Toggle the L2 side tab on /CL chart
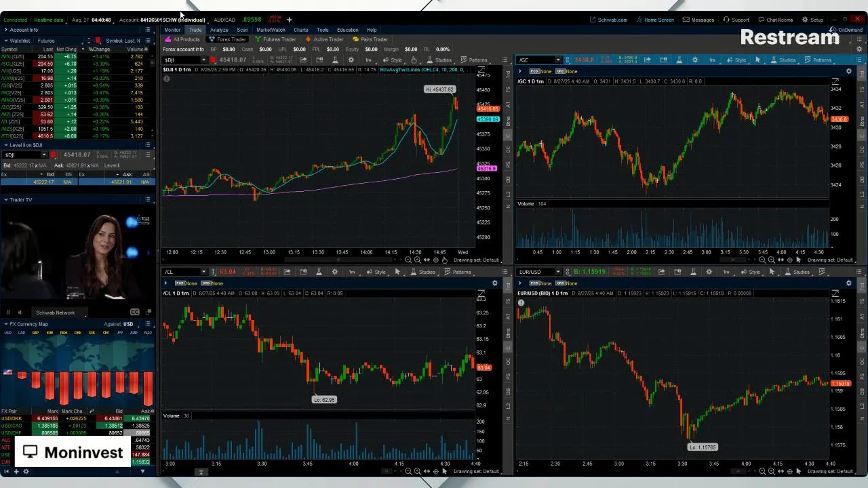Viewport: 868px width, 488px height. (x=508, y=405)
